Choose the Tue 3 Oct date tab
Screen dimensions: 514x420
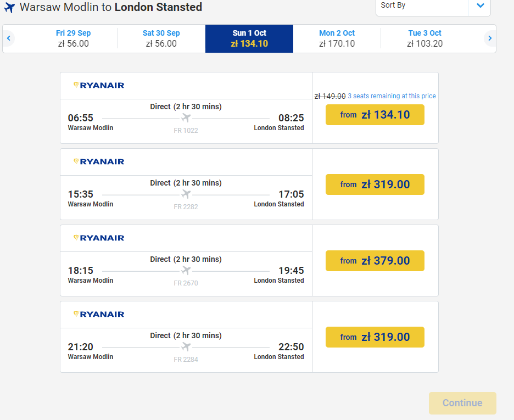coord(425,38)
